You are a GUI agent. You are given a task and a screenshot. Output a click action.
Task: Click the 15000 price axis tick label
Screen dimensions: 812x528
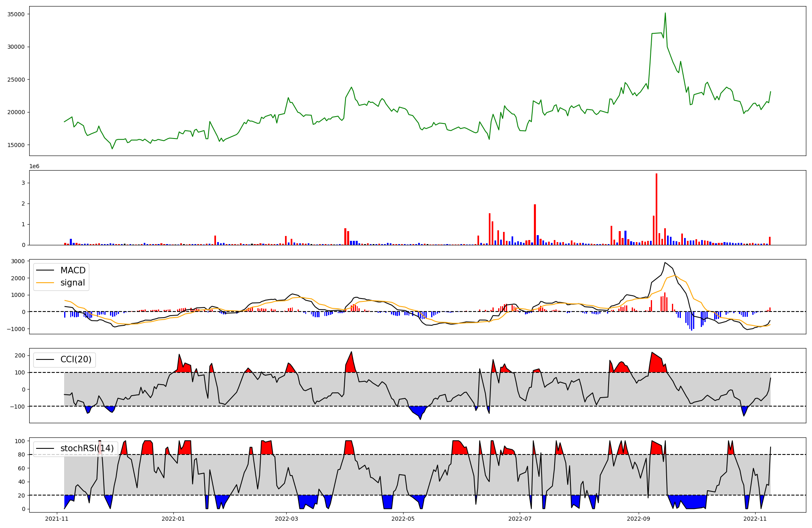pyautogui.click(x=16, y=145)
